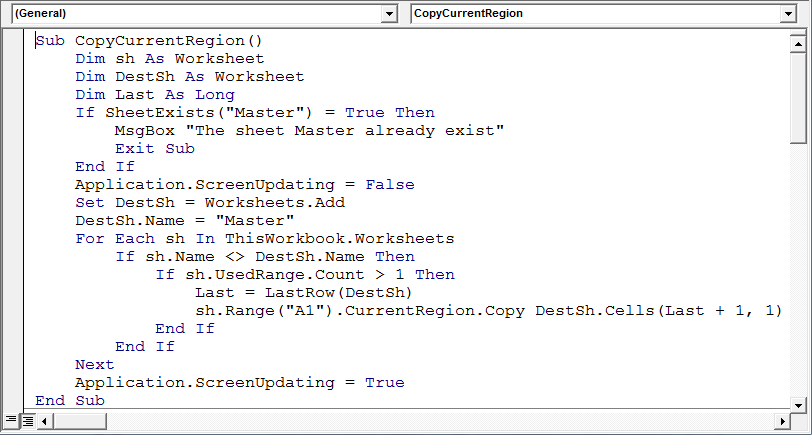The height and width of the screenshot is (435, 812).
Task: Click the horizontal scrollbar thumb
Action: click(79, 421)
